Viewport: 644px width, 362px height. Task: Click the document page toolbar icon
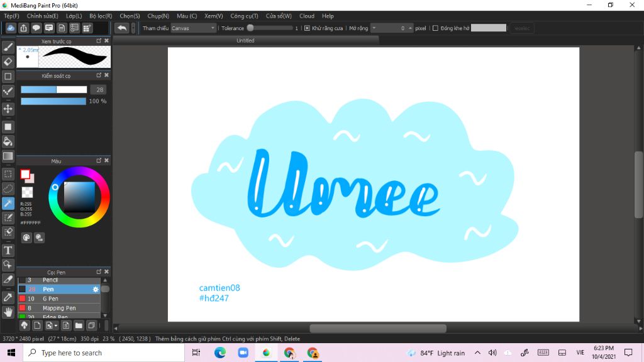(x=62, y=28)
